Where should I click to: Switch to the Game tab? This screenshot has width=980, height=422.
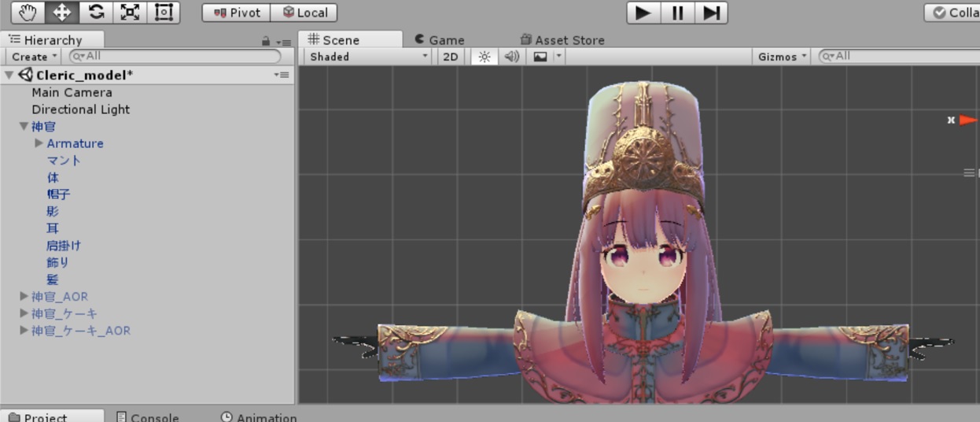click(x=439, y=40)
